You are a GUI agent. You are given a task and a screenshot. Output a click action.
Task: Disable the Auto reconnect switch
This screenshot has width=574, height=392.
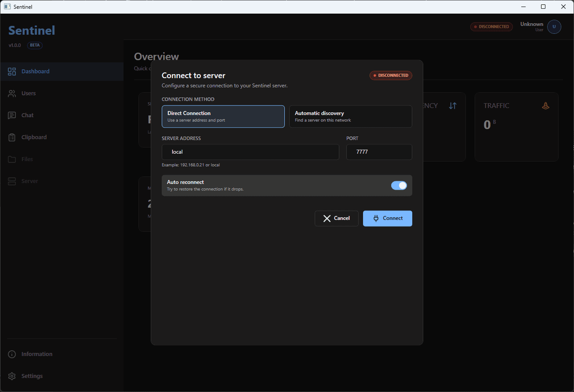tap(399, 186)
